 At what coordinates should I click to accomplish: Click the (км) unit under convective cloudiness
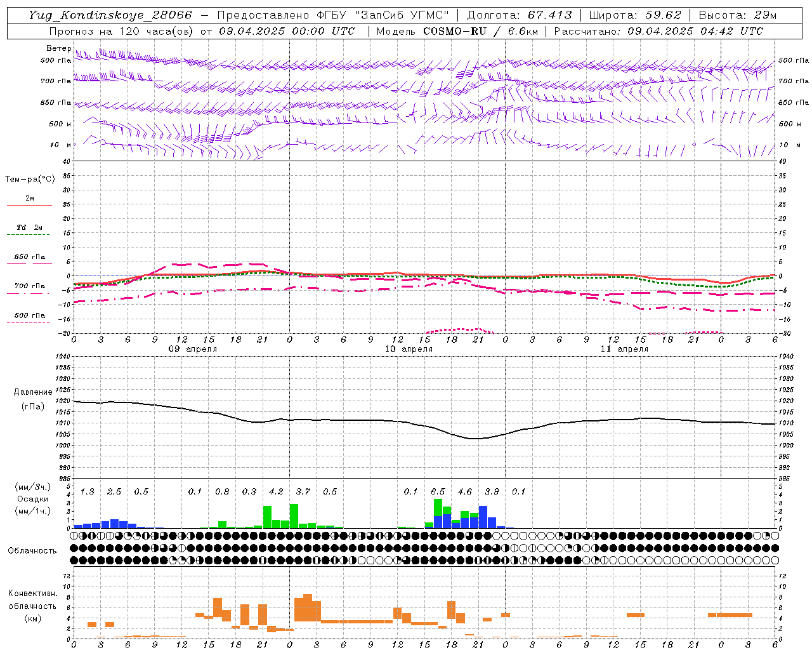(x=33, y=618)
